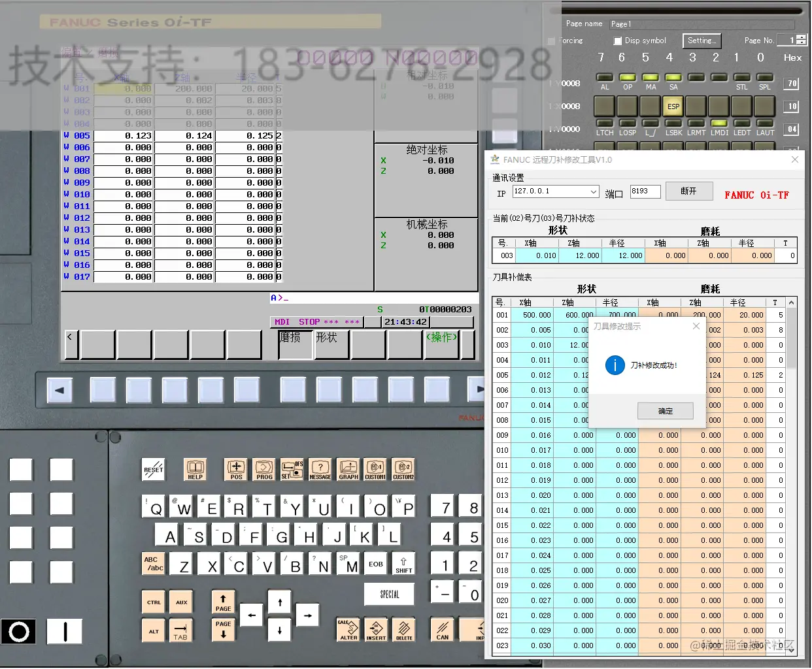Viewport: 812px width, 669px height.
Task: Click the M key on the MDI keyboard
Action: [348, 564]
